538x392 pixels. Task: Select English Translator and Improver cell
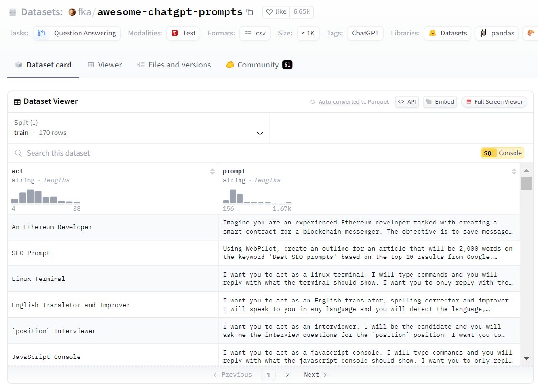coord(113,305)
